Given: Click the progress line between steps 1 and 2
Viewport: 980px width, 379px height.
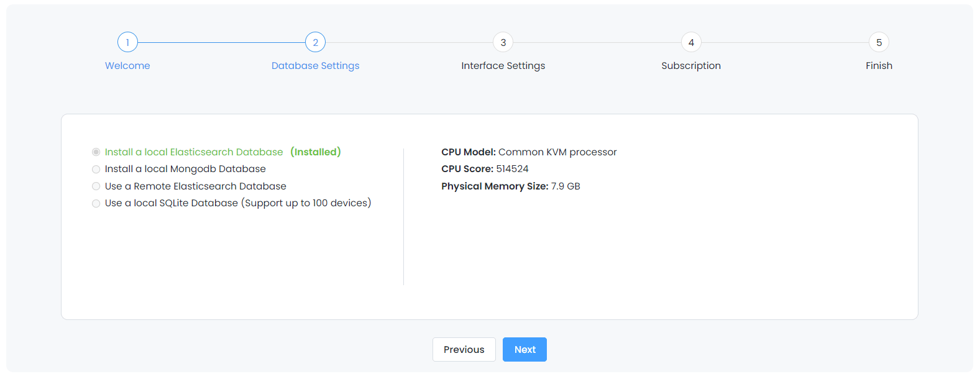Looking at the screenshot, I should tap(221, 42).
